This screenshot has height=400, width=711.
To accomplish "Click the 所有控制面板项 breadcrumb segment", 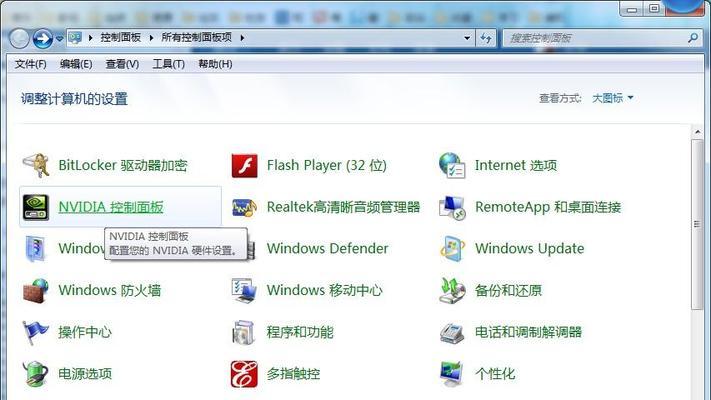I will (x=197, y=38).
